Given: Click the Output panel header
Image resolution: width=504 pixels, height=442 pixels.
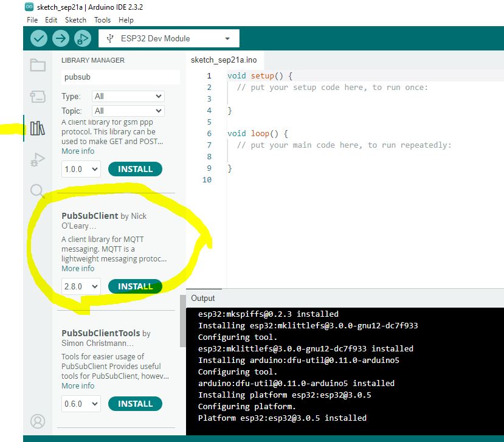Looking at the screenshot, I should [203, 299].
